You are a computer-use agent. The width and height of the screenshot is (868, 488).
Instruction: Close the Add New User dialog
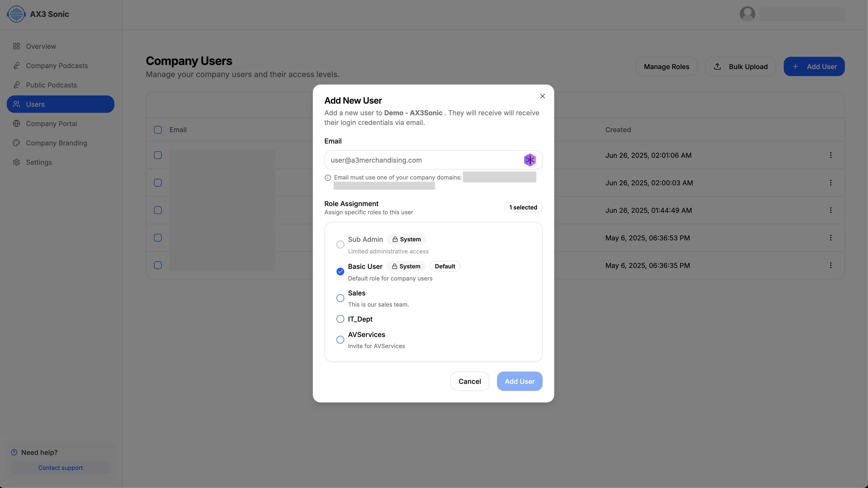pos(543,96)
